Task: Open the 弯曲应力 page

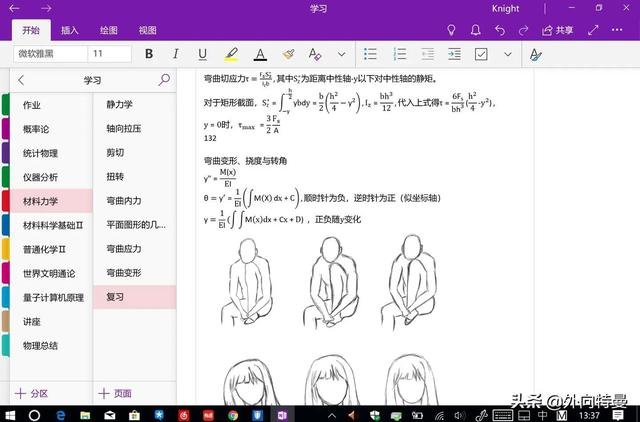Action: click(x=135, y=249)
